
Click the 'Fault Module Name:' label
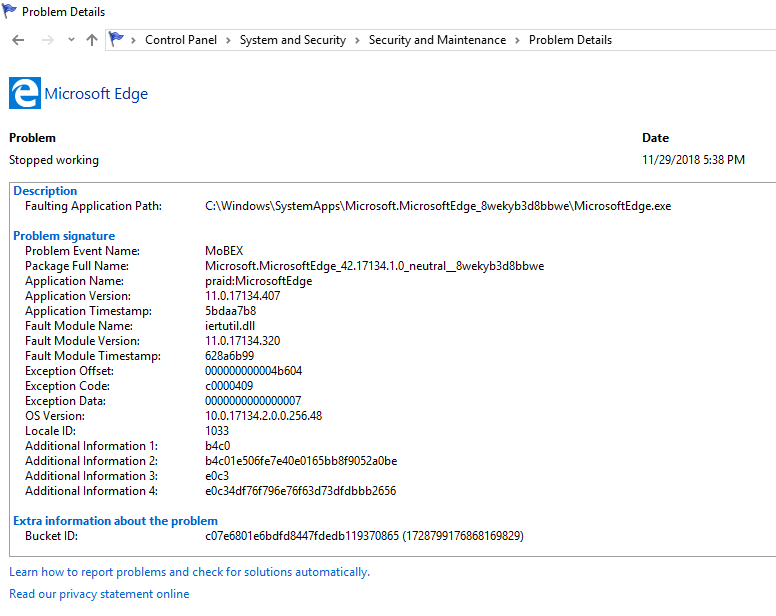click(79, 326)
